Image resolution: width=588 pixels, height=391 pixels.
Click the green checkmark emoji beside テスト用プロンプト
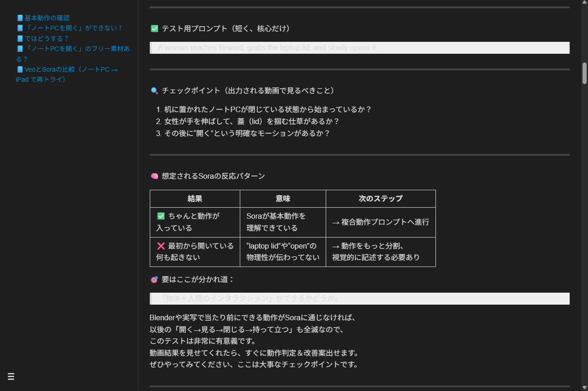point(154,29)
